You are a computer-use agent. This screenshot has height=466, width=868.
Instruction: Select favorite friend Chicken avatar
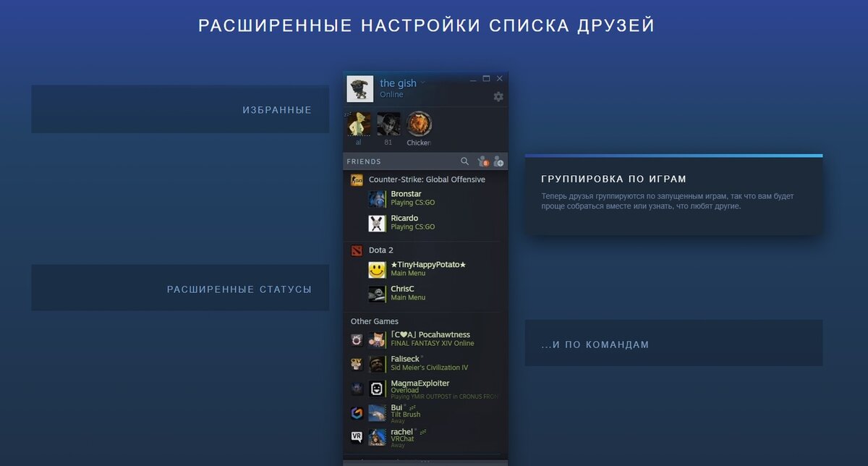click(x=418, y=124)
